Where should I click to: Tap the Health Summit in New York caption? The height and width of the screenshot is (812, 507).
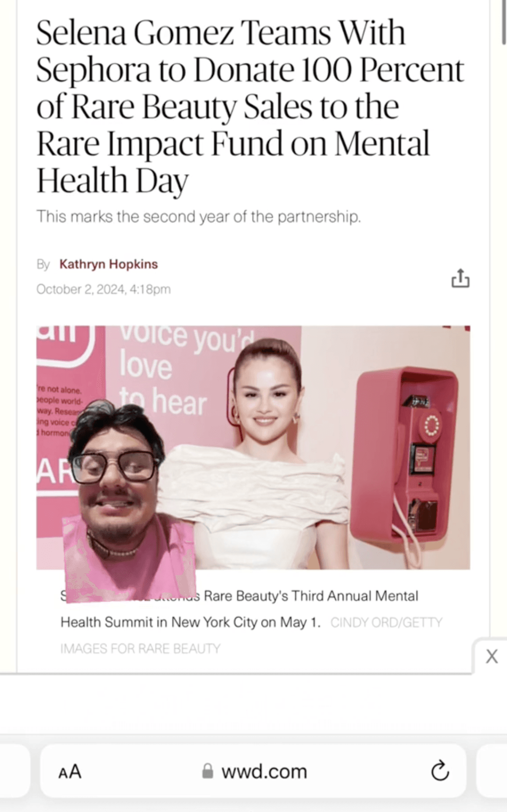pos(191,622)
